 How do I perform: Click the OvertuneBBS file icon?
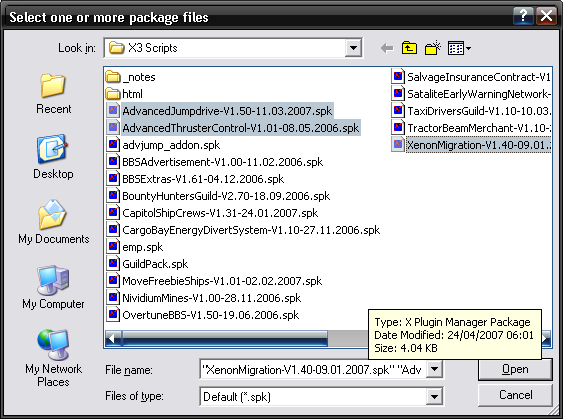[113, 315]
